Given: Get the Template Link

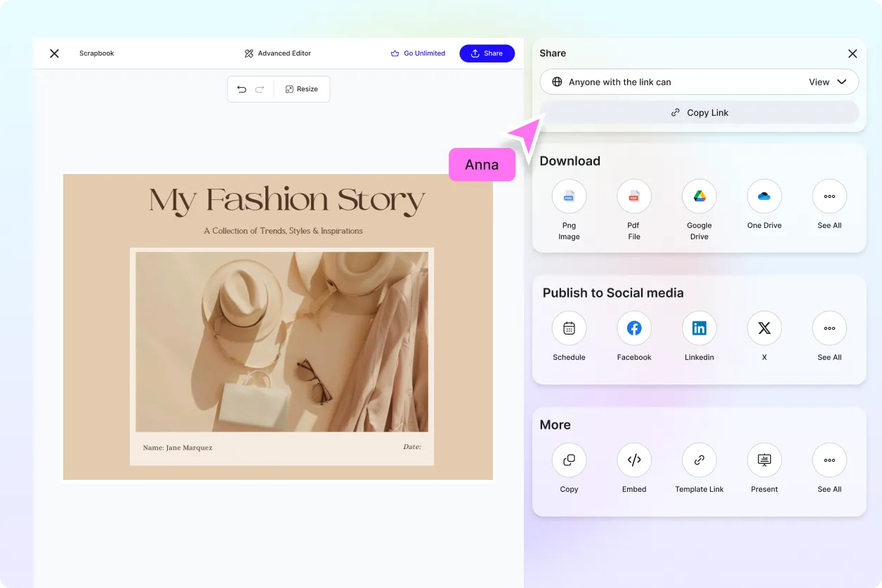Looking at the screenshot, I should [x=699, y=460].
